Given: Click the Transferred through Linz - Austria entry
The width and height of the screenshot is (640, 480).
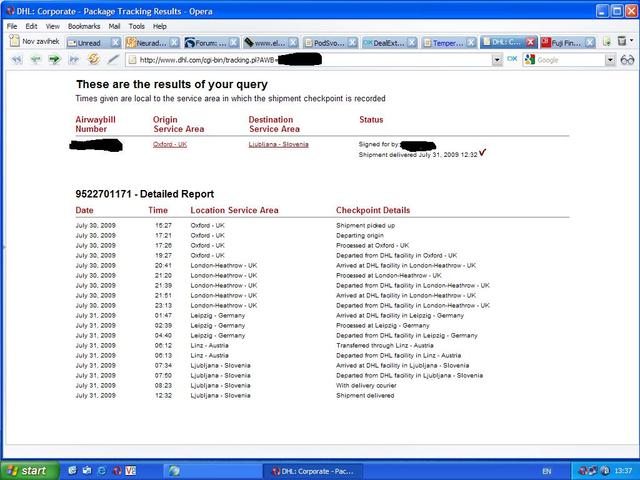Looking at the screenshot, I should pos(384,345).
